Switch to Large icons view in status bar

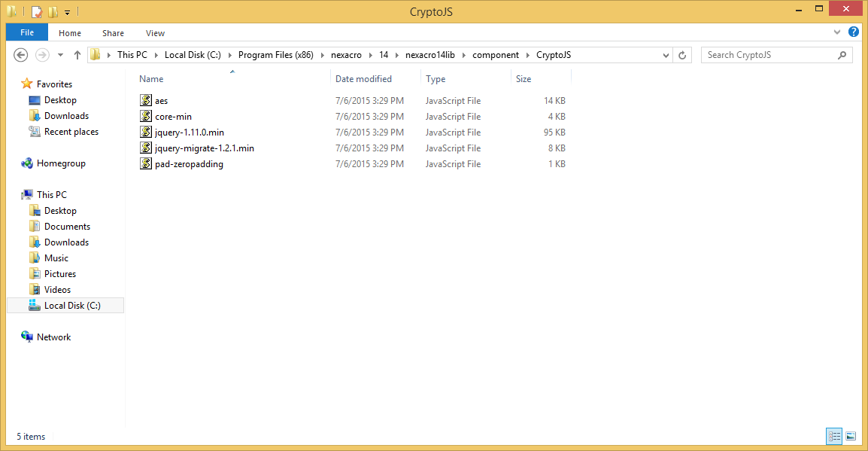(851, 436)
